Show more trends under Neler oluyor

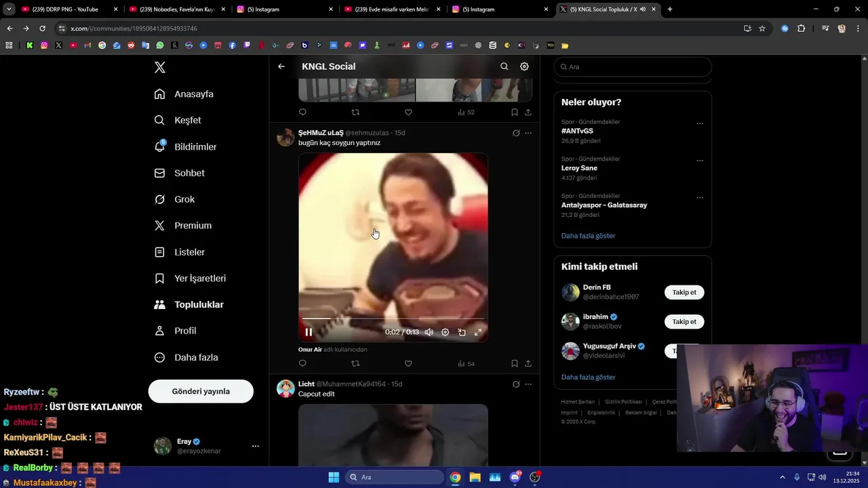click(588, 236)
